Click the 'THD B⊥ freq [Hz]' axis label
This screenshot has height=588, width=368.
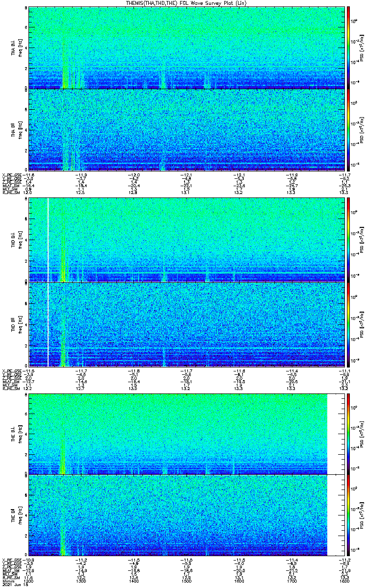click(16, 240)
